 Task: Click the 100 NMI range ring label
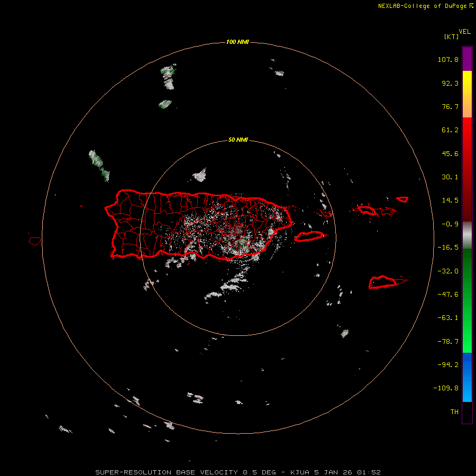coord(237,42)
